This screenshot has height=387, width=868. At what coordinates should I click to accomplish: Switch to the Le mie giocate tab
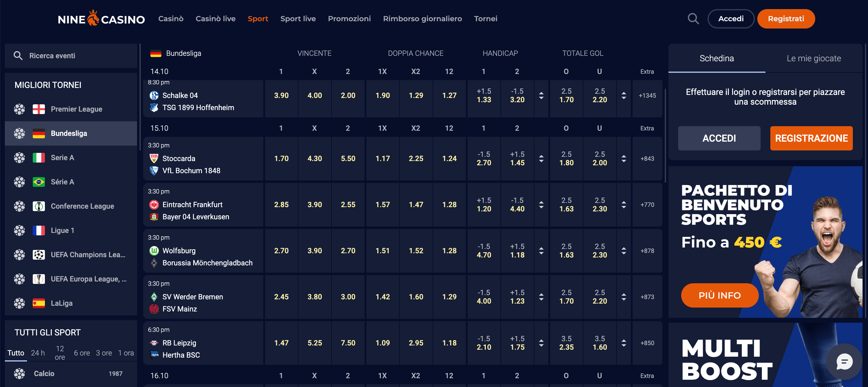coord(814,58)
